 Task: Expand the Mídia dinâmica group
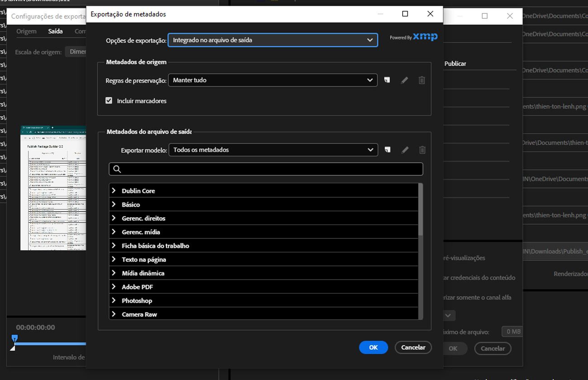tap(114, 273)
